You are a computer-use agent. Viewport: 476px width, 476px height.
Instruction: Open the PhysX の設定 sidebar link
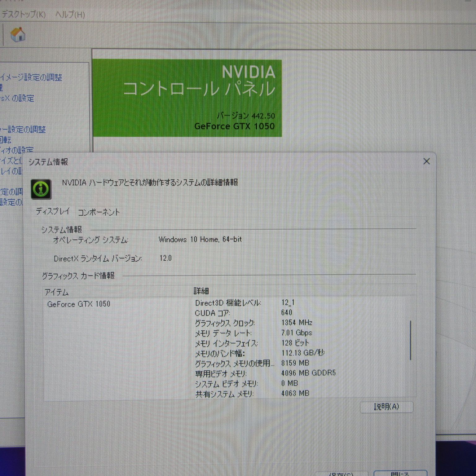[17, 98]
